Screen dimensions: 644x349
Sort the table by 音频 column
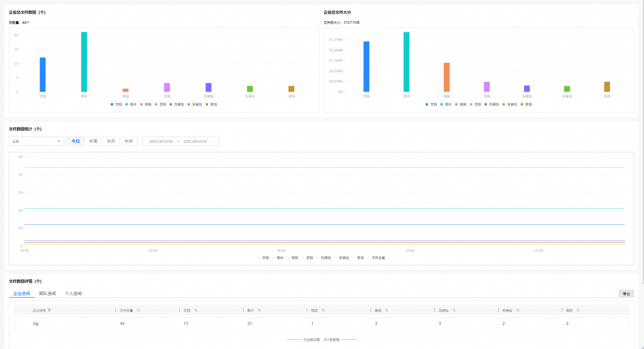coord(387,310)
